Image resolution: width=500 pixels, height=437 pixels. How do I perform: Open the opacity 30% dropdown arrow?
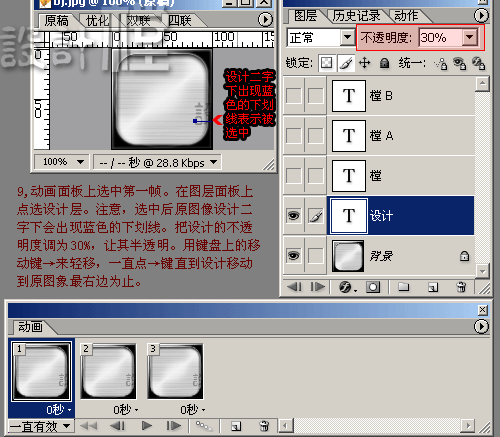point(470,37)
